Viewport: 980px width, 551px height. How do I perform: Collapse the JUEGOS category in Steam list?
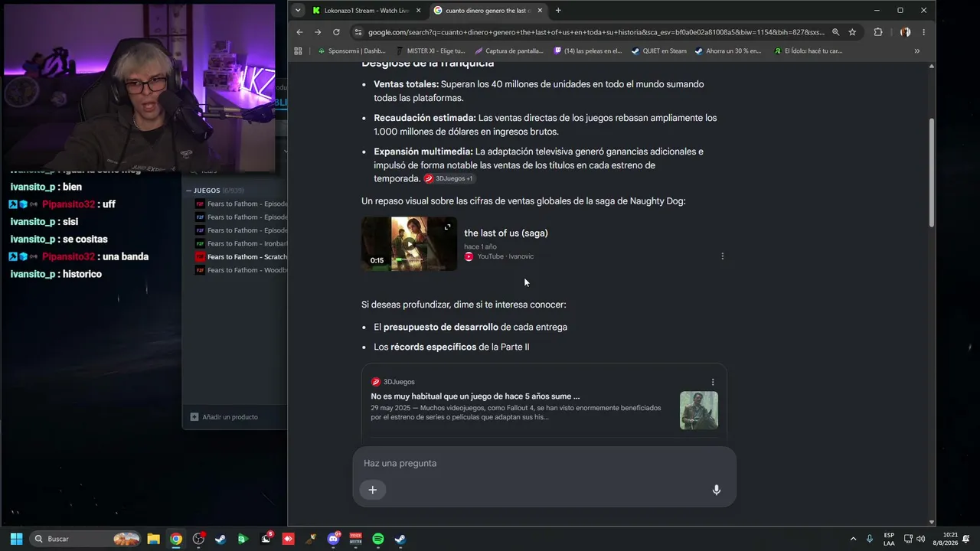[x=189, y=191]
